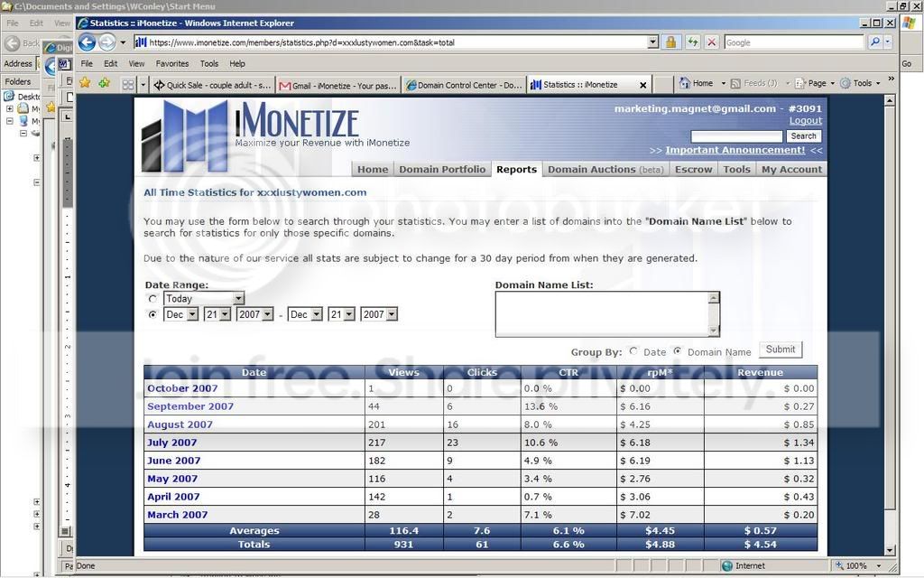The height and width of the screenshot is (578, 924).
Task: Open the October 2007 statistics link
Action: (x=182, y=388)
